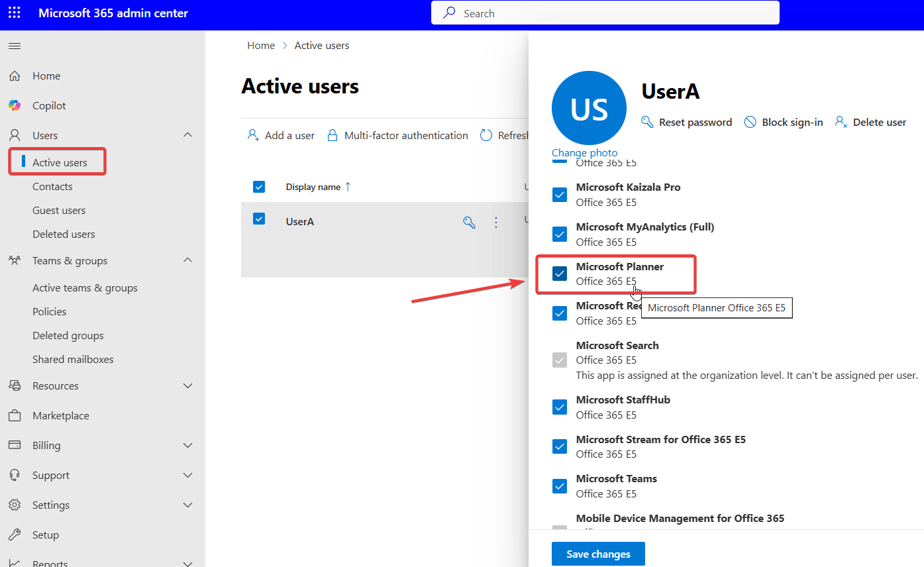Uncheck the Microsoft Kaizala Pro checkbox
Image resolution: width=924 pixels, height=567 pixels.
[560, 195]
